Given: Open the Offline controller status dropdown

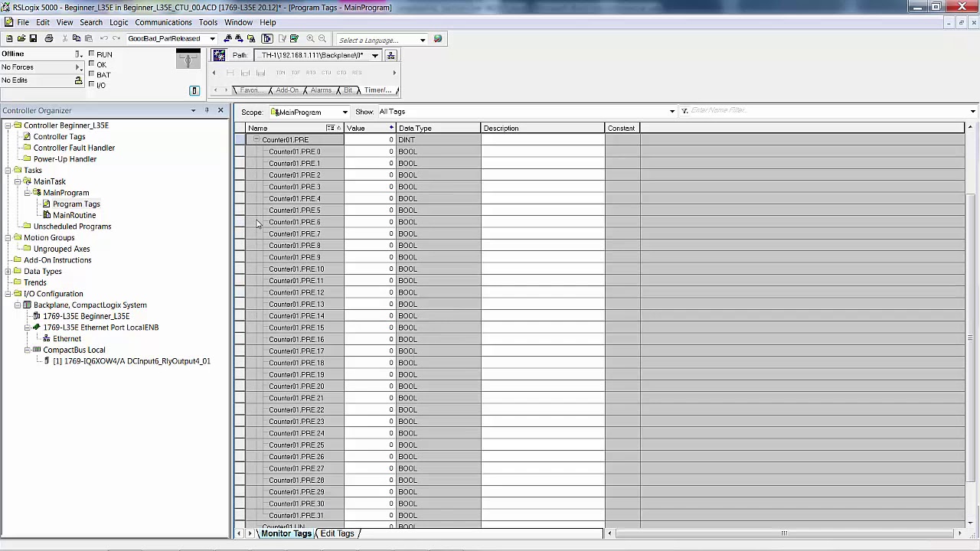Looking at the screenshot, I should [x=79, y=54].
